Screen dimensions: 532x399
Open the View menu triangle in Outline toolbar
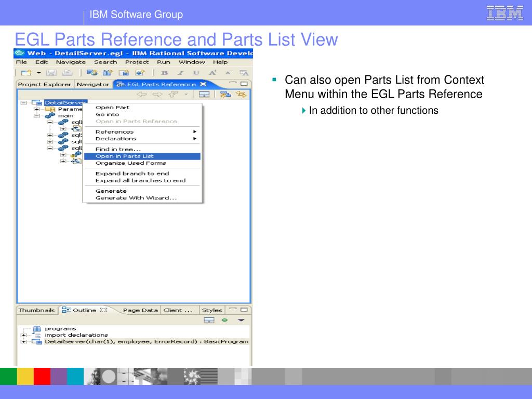pos(241,320)
